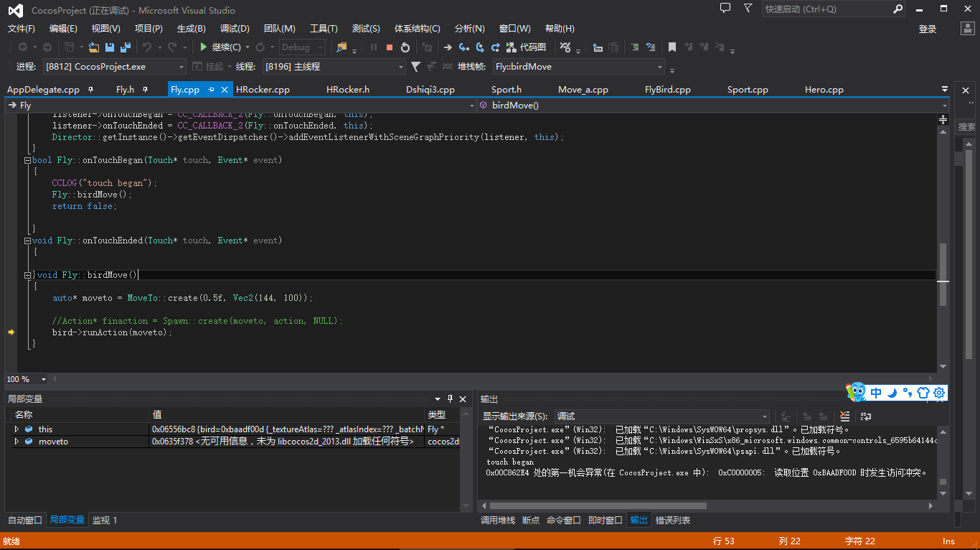Click the Bookmark toggle icon in toolbar
Screen dimensions: 980x550
coord(672,47)
